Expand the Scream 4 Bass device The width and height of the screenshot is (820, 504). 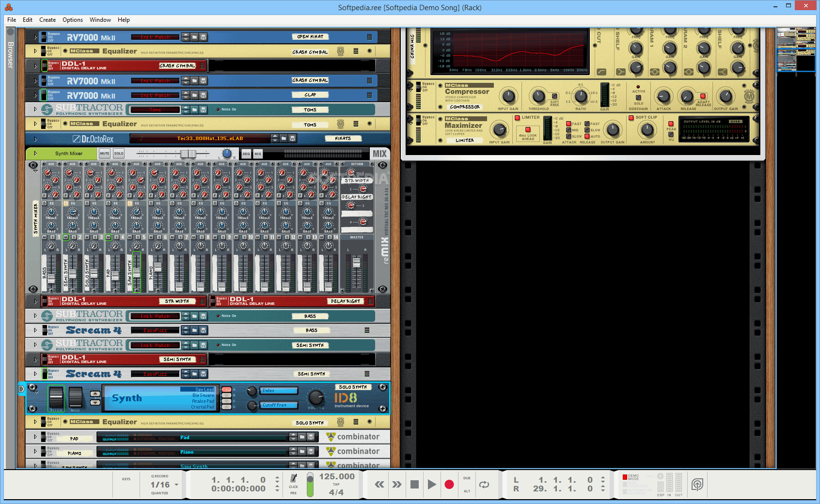click(35, 330)
